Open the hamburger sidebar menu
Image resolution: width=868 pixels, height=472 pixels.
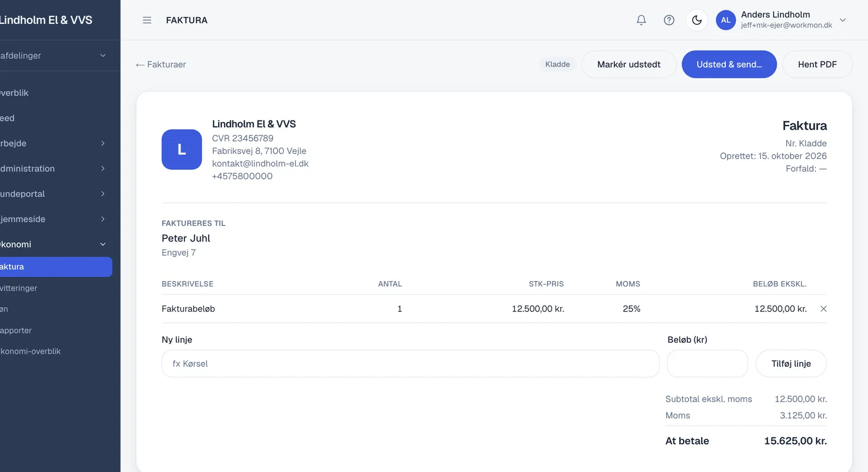coord(147,20)
